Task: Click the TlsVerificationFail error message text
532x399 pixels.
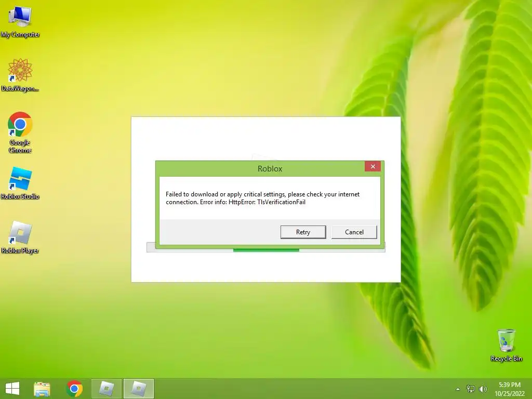Action: 262,198
